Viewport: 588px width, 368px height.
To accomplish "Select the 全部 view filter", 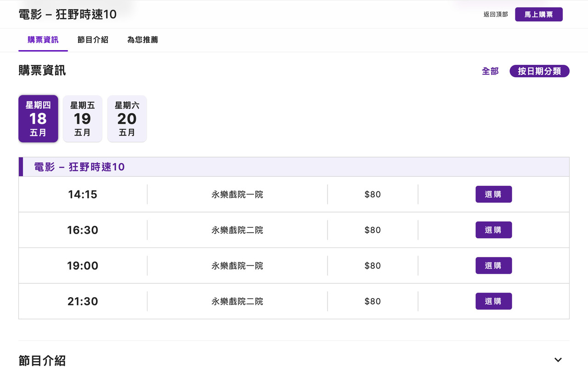I will point(490,71).
